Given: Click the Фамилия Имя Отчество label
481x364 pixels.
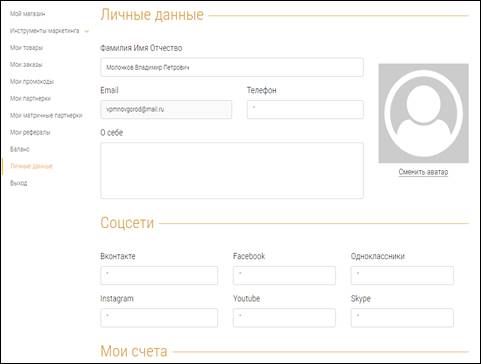Looking at the screenshot, I should [x=141, y=48].
